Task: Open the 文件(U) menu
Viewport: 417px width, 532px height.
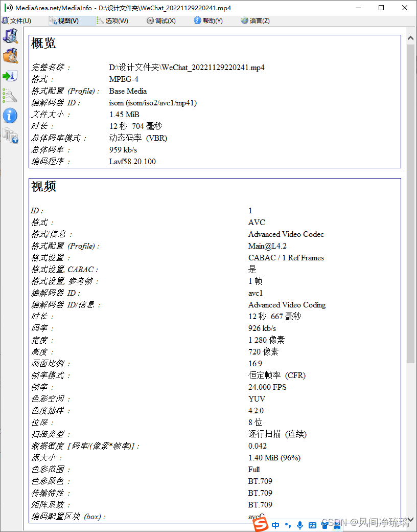Action: point(17,20)
